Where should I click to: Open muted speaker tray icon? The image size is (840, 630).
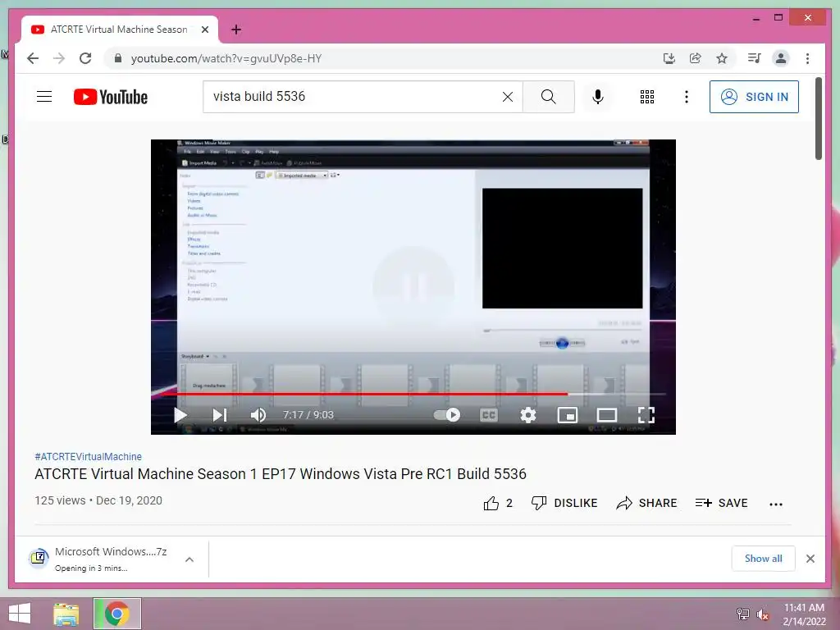pos(763,614)
